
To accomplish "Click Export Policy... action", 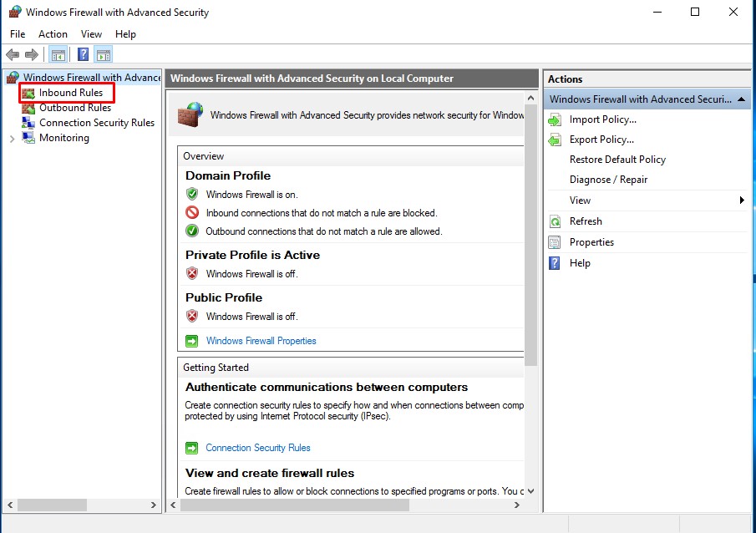I will pos(601,140).
